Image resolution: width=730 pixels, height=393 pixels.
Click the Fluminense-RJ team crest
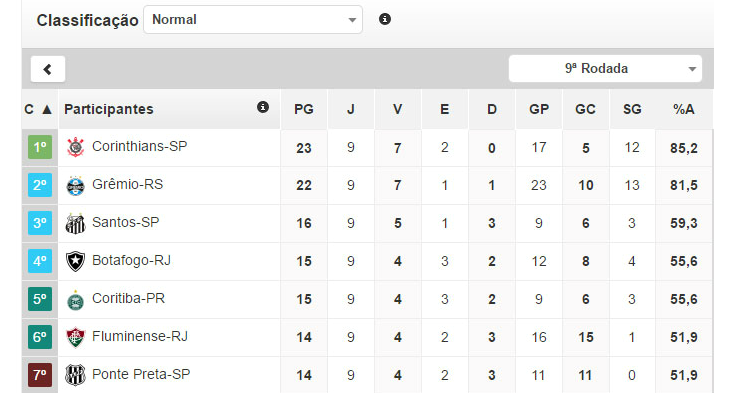coord(75,338)
